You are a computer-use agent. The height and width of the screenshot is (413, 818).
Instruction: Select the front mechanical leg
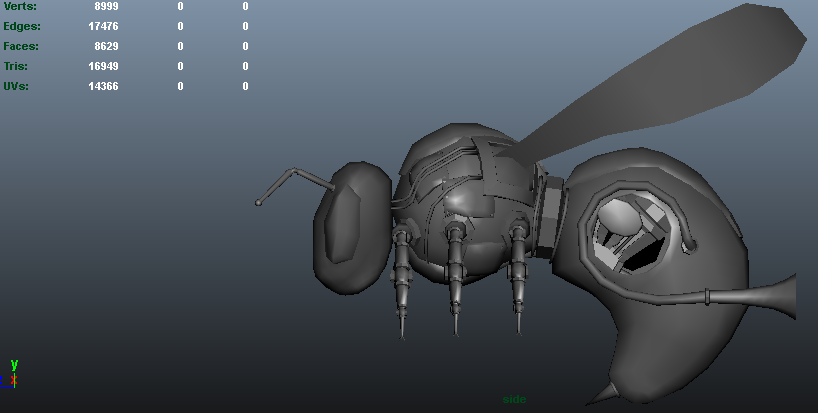(401, 282)
